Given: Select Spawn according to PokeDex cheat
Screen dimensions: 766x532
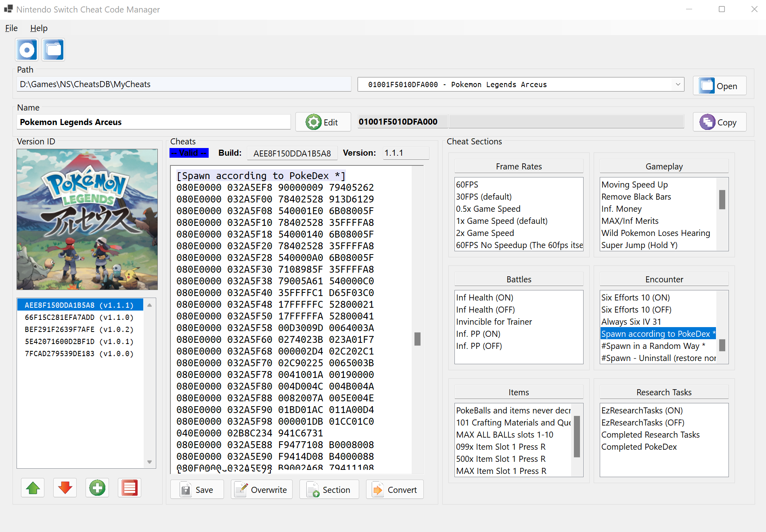Looking at the screenshot, I should 658,334.
